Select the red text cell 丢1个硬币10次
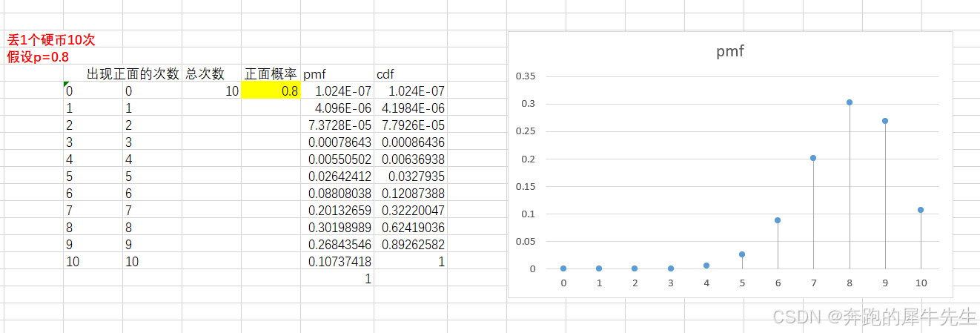980x333 pixels. [x=51, y=40]
